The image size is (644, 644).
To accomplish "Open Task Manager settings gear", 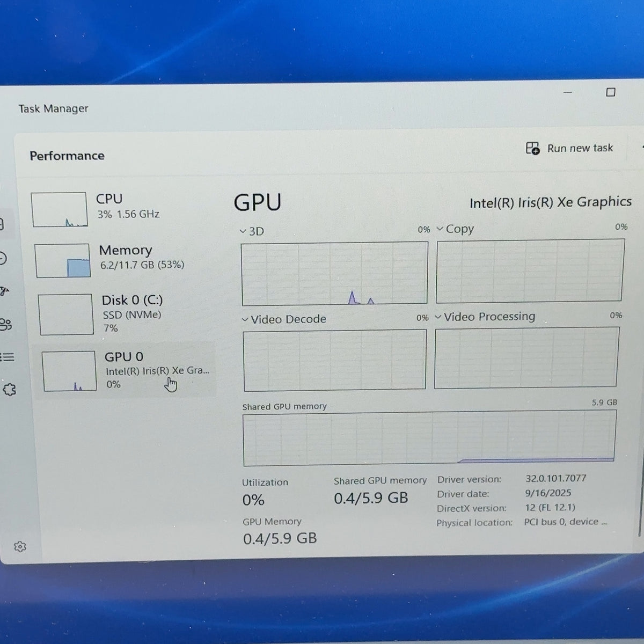I will tap(20, 546).
